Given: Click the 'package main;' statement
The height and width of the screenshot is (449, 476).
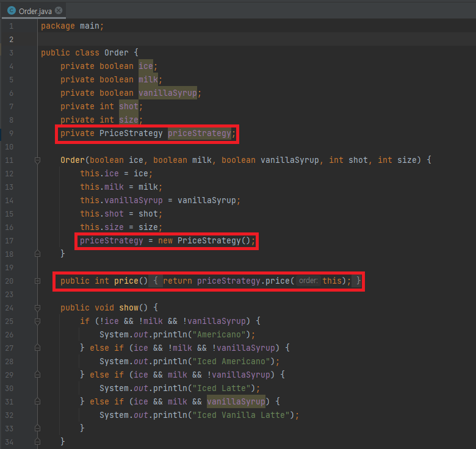Looking at the screenshot, I should pyautogui.click(x=72, y=26).
